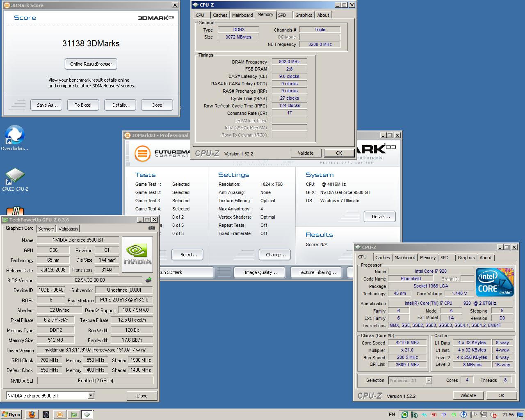Click the Core Speed value 4210.6 MHz

tap(408, 342)
